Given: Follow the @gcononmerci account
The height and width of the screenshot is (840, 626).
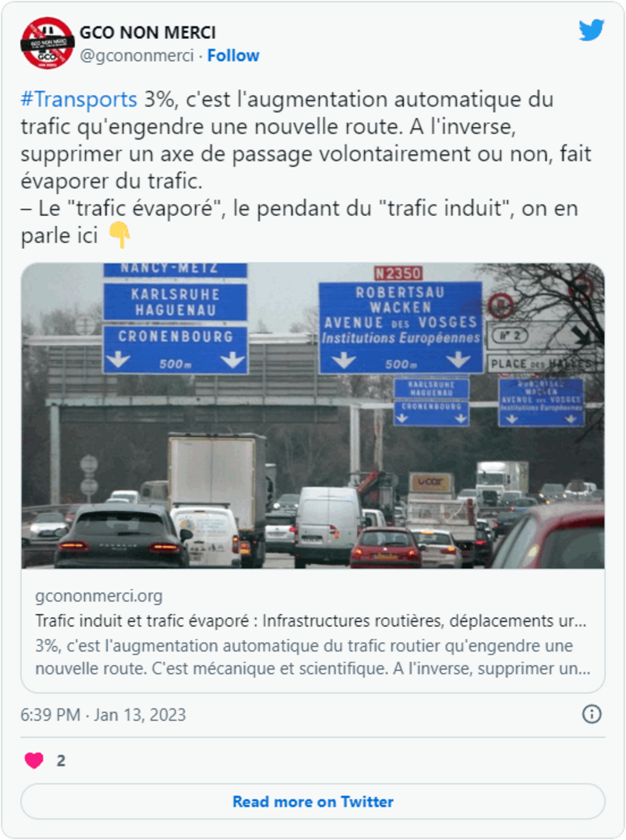Looking at the screenshot, I should click(x=233, y=55).
